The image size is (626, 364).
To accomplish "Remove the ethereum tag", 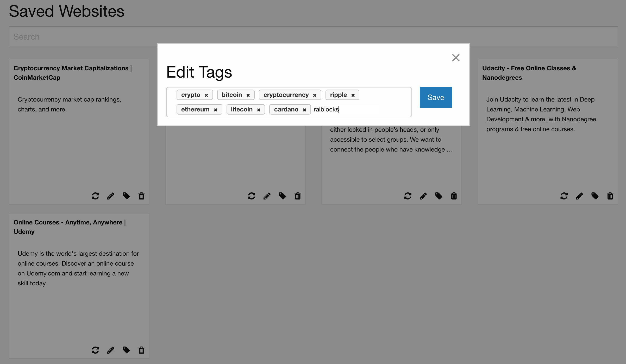I will 216,110.
